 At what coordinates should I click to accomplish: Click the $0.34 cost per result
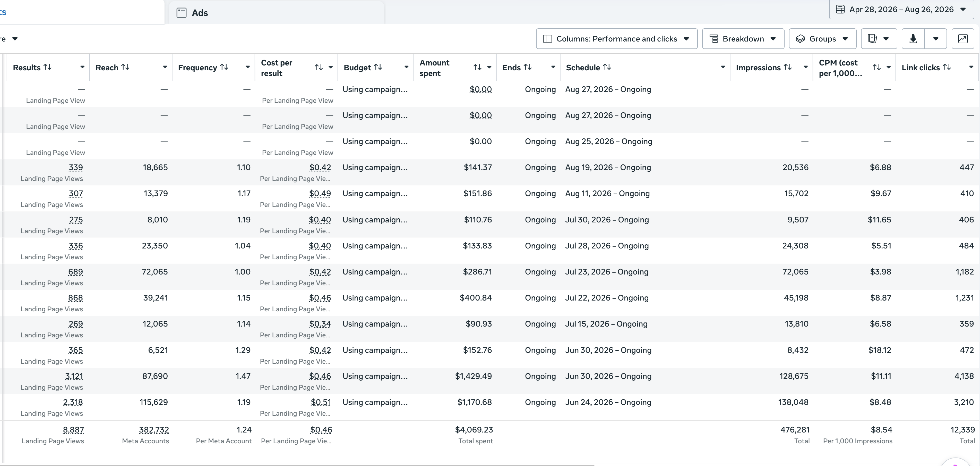[320, 324]
